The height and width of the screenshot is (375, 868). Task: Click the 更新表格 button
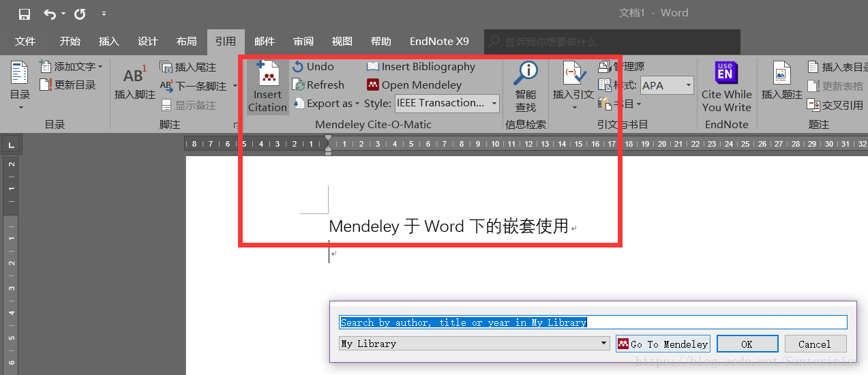pos(835,86)
